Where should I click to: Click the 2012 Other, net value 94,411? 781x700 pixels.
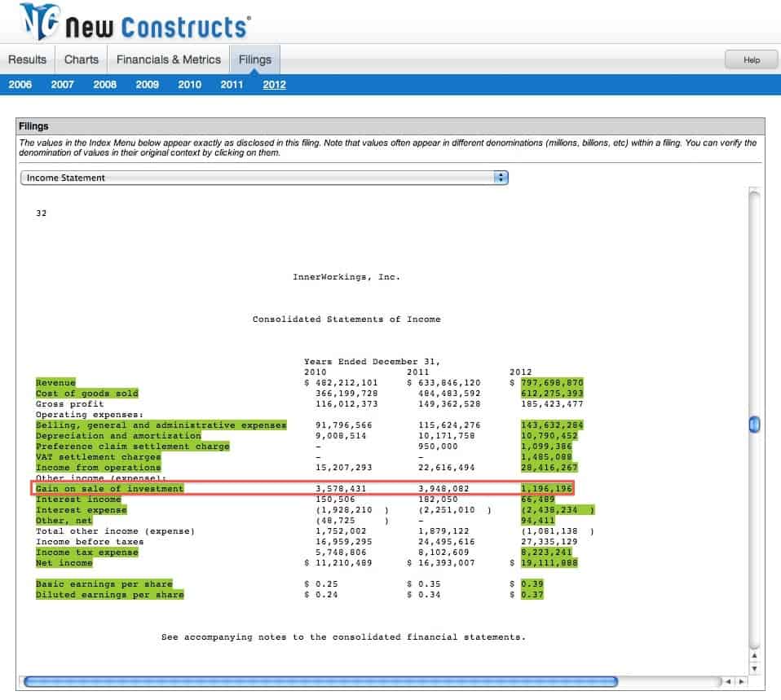[x=538, y=520]
